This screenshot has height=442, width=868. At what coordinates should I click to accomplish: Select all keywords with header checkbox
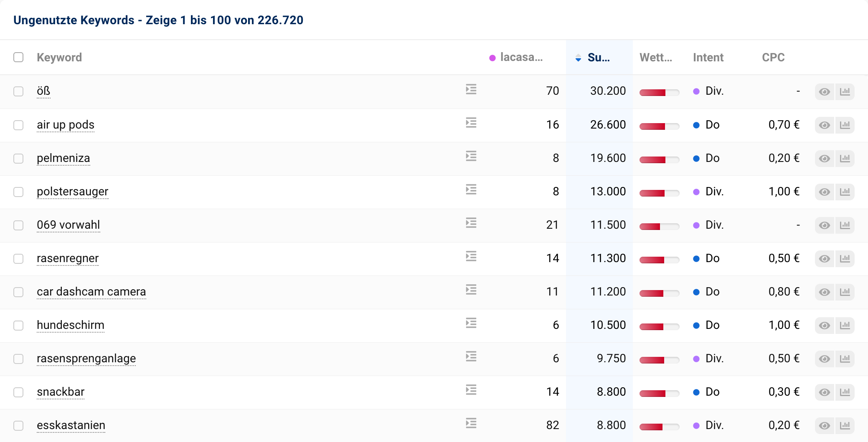(18, 57)
